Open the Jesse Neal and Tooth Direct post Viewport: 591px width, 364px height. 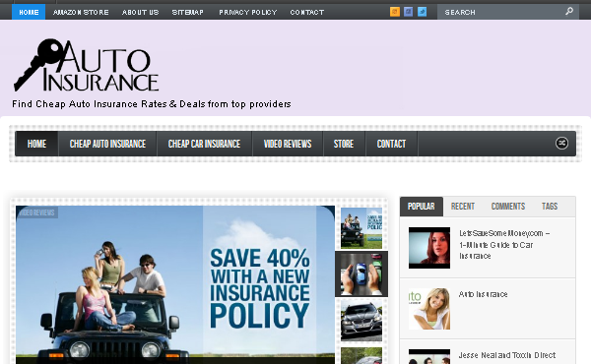pyautogui.click(x=507, y=355)
